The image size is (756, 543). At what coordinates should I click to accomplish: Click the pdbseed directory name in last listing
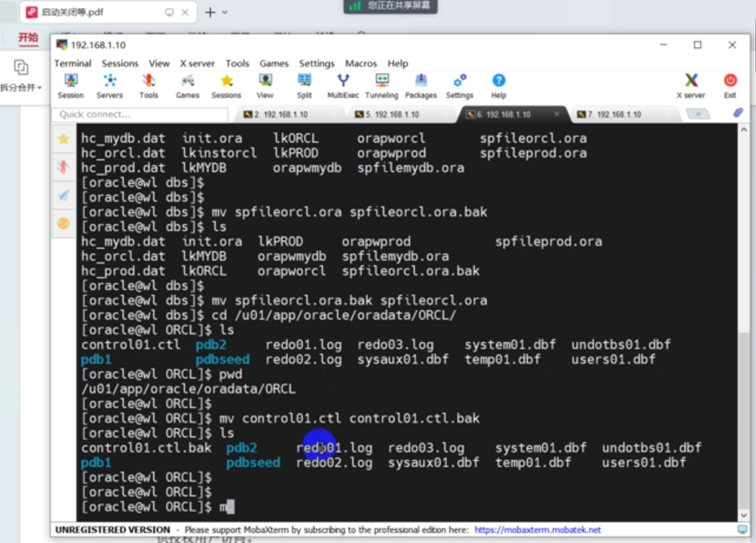coord(253,462)
